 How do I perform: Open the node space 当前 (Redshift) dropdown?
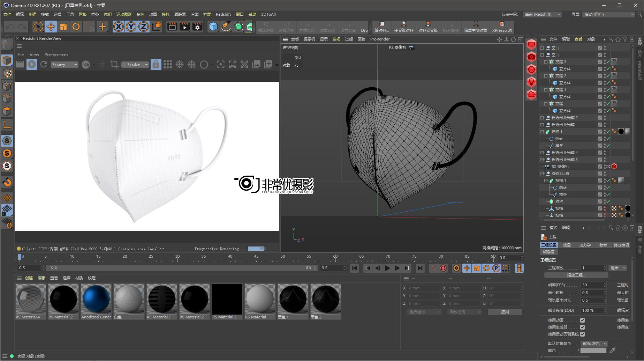(542, 14)
